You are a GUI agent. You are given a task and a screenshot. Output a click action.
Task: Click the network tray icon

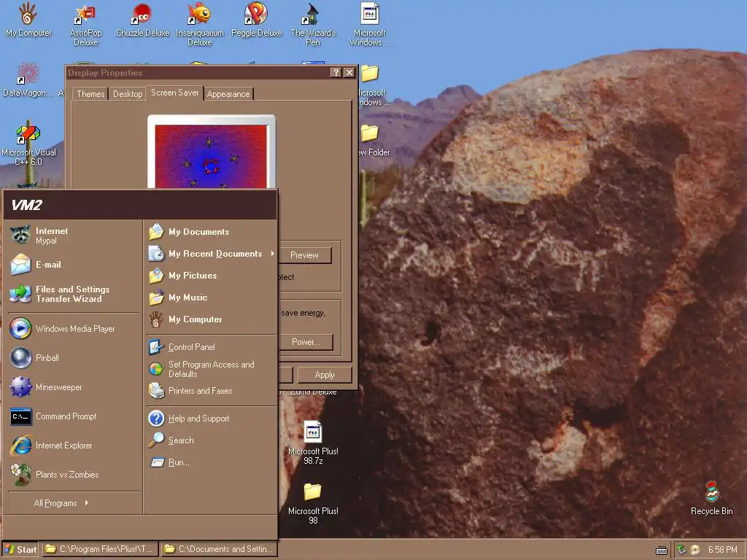pyautogui.click(x=682, y=550)
